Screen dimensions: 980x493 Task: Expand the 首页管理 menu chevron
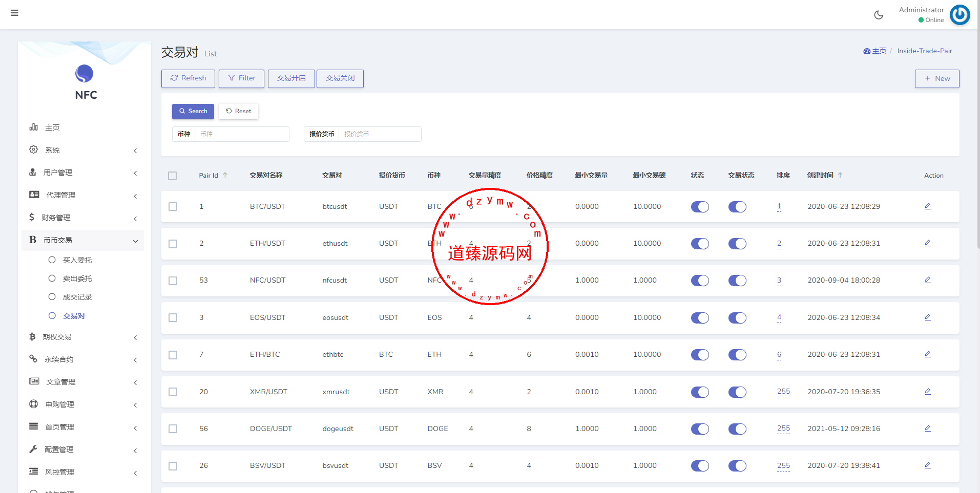135,428
